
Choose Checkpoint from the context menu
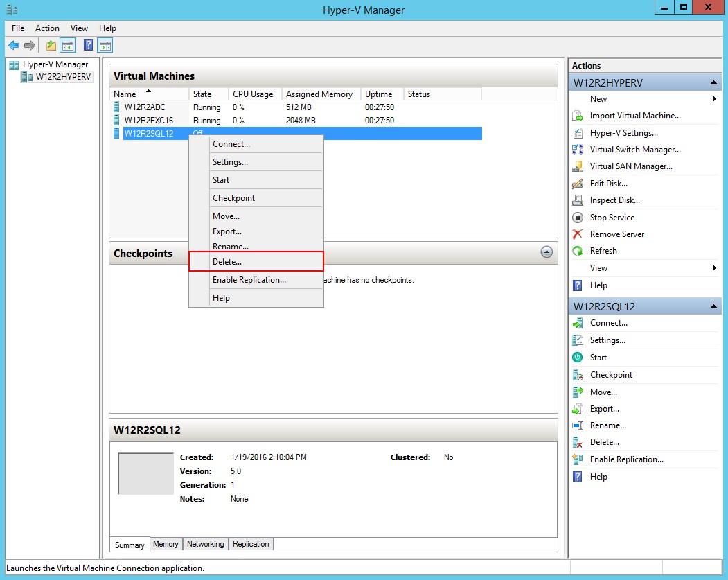click(x=256, y=197)
